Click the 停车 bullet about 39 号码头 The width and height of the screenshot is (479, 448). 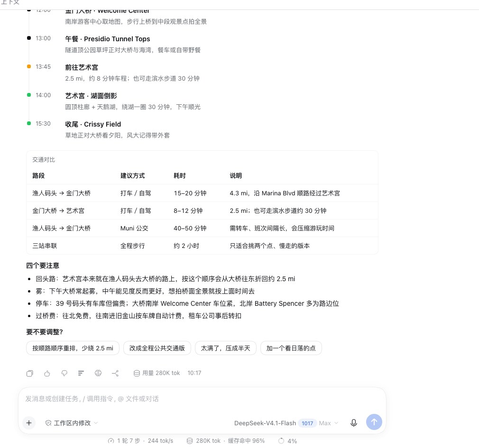tap(187, 303)
